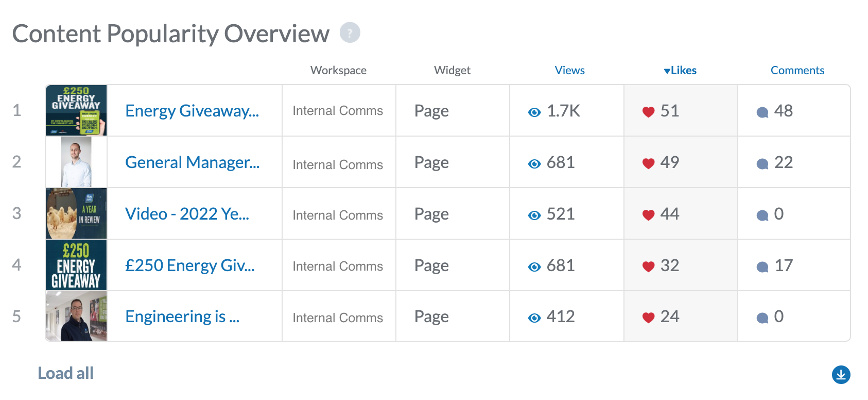The image size is (868, 400).
Task: Click A Year in Review thumbnail
Action: (76, 213)
